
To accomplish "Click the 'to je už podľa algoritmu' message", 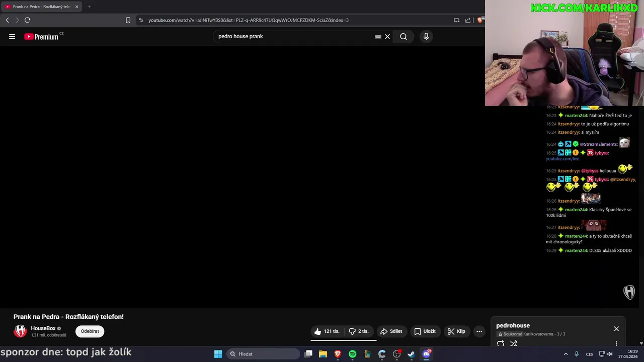I will pyautogui.click(x=605, y=124).
